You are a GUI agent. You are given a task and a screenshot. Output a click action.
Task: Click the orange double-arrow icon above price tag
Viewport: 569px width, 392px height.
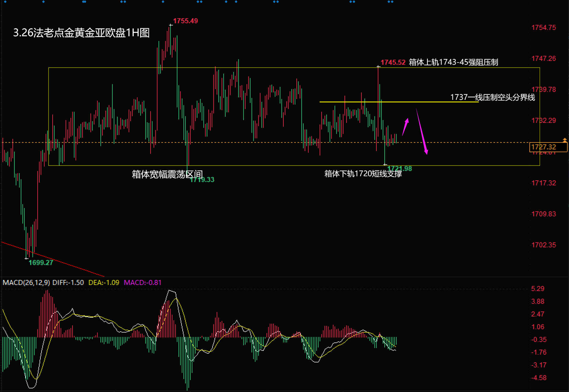coord(564,140)
